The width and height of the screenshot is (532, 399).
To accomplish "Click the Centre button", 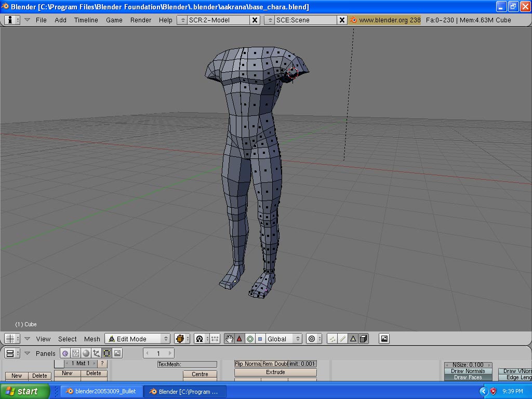I will pos(200,374).
